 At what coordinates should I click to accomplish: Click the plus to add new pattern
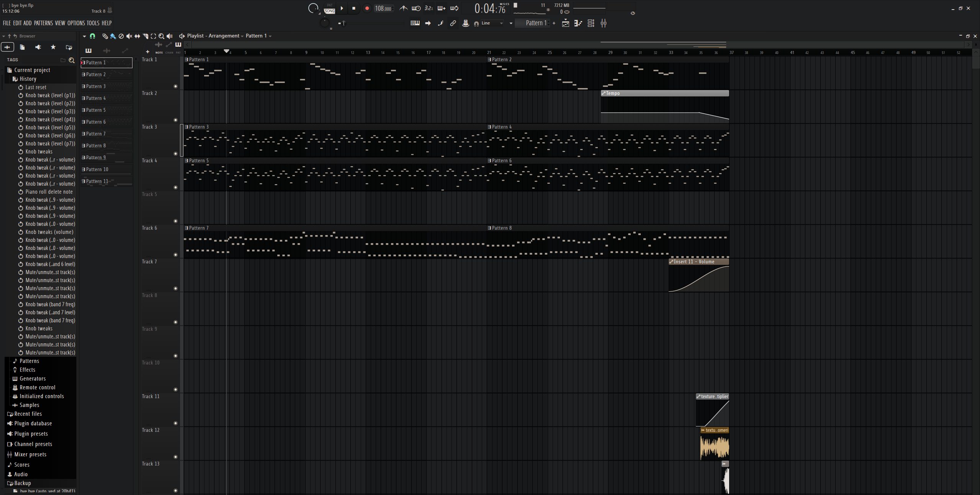[554, 23]
